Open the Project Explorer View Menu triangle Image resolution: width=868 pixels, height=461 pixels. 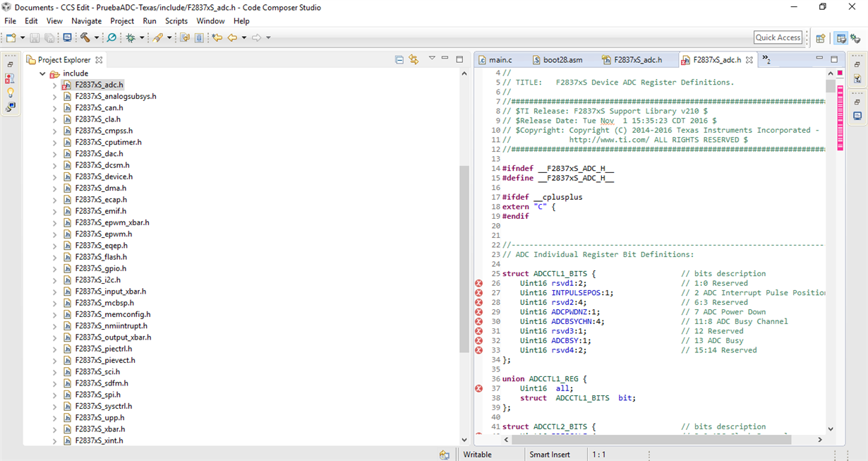pos(432,59)
